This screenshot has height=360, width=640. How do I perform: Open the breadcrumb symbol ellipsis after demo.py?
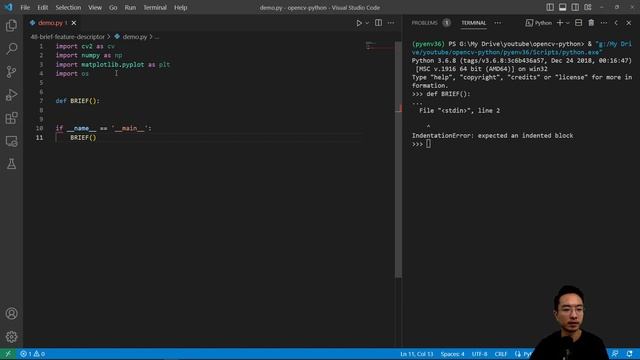pyautogui.click(x=157, y=37)
